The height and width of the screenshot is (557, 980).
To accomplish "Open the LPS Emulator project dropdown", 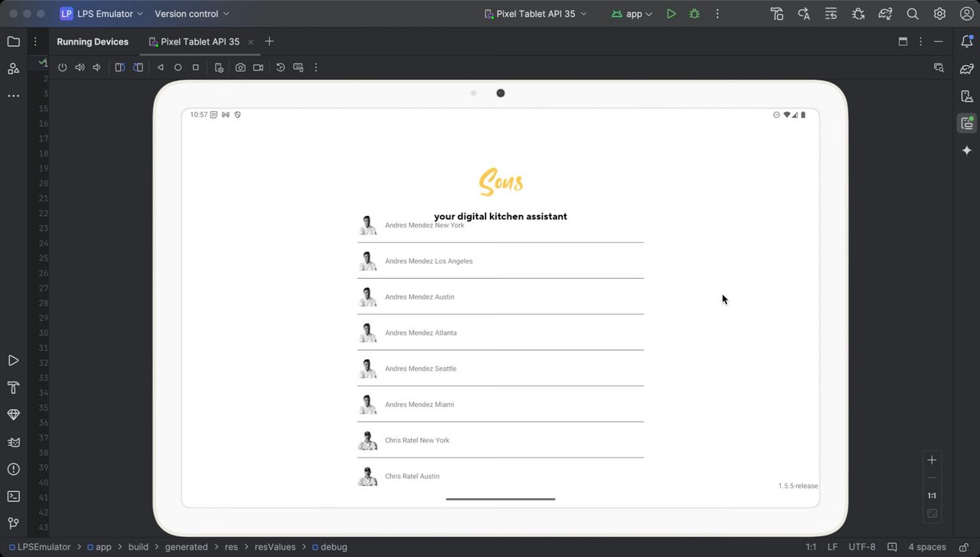I will [x=102, y=14].
